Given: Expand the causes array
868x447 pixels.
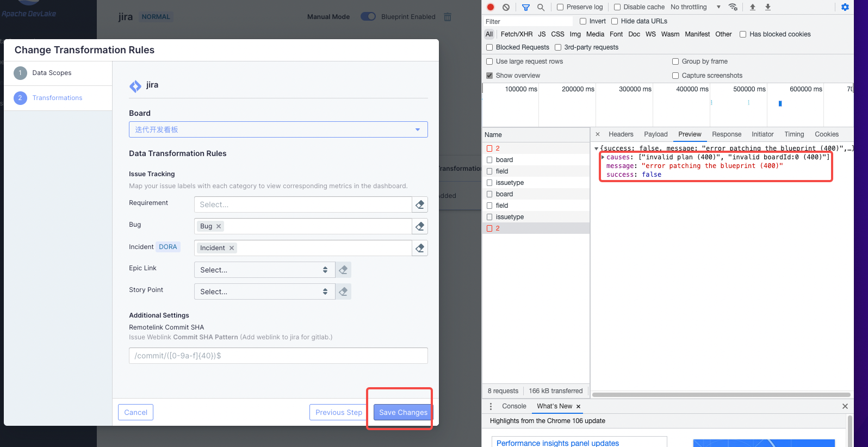Looking at the screenshot, I should 603,157.
